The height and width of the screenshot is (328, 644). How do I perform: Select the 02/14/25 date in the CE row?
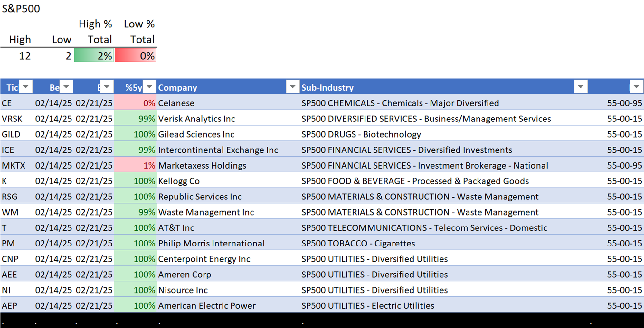[53, 103]
